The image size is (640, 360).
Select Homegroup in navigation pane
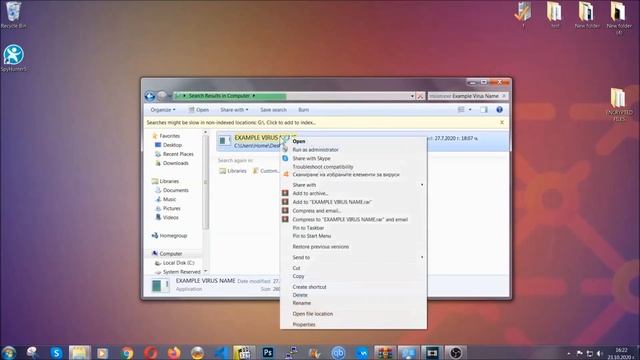tap(173, 236)
